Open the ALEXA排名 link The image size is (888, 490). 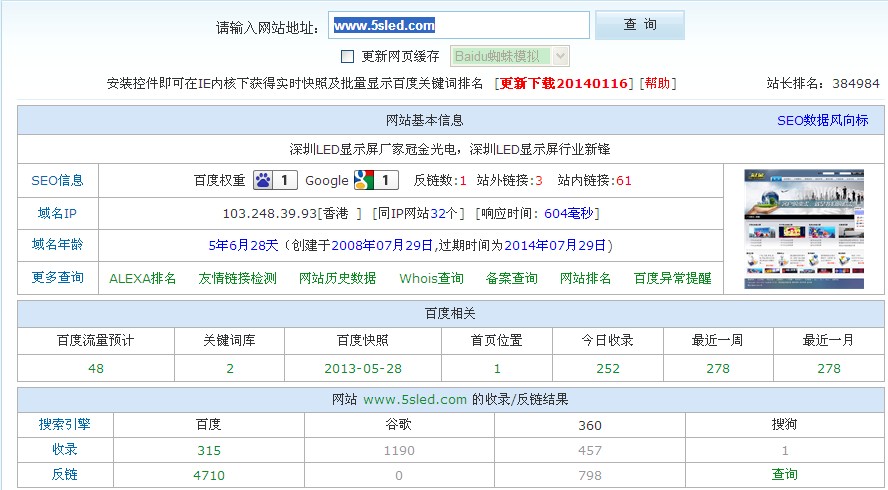(143, 278)
